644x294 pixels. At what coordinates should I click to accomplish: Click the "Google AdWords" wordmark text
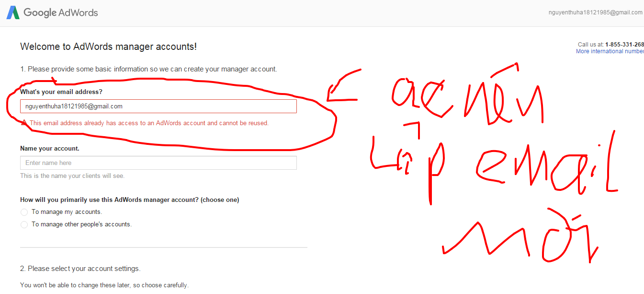click(61, 13)
